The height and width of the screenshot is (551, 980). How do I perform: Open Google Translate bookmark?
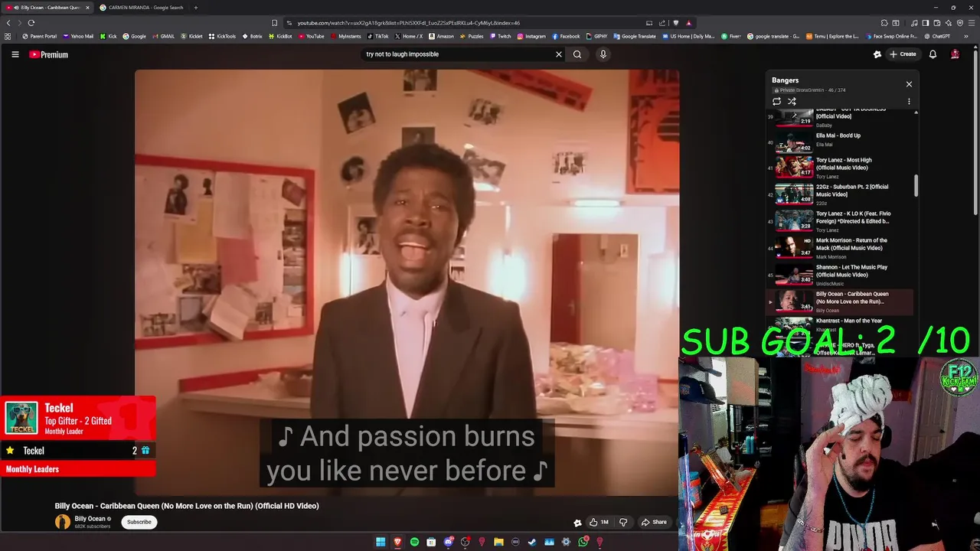[635, 36]
